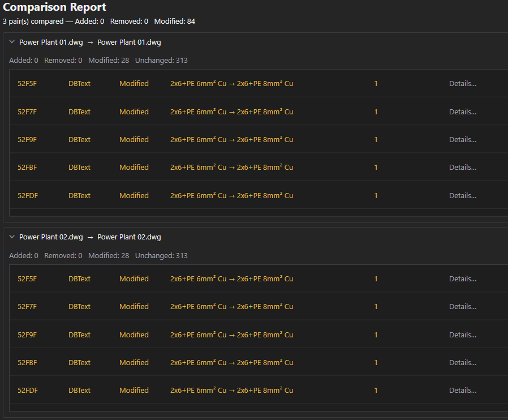Click cable text change in 52F9F row, Power Plant 01
The width and height of the screenshot is (508, 420).
[x=231, y=140]
